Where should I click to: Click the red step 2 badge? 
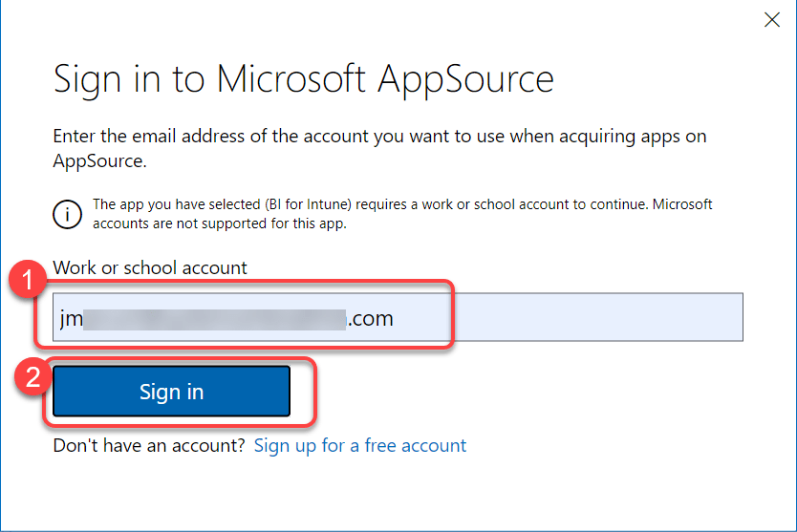(30, 375)
